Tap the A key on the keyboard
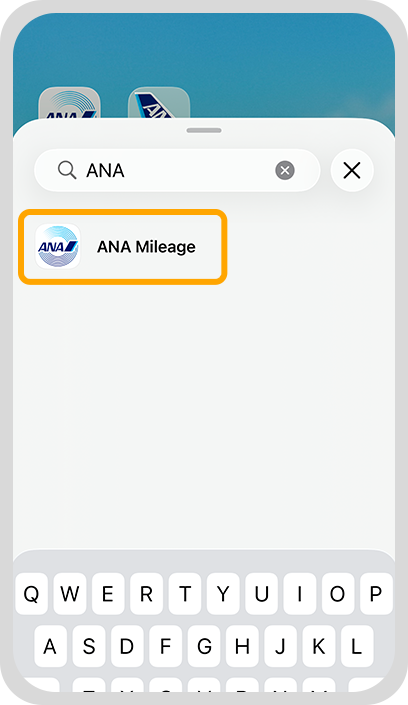This screenshot has height=705, width=408. tap(50, 646)
